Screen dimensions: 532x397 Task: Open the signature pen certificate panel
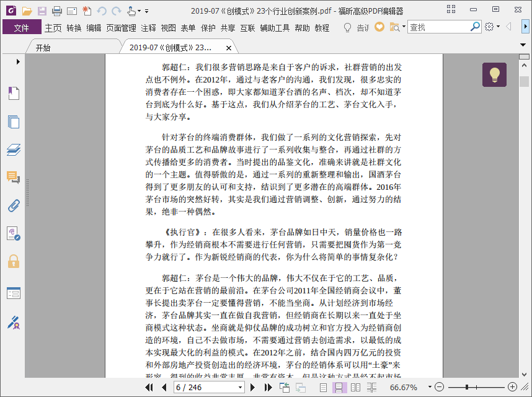(14, 323)
